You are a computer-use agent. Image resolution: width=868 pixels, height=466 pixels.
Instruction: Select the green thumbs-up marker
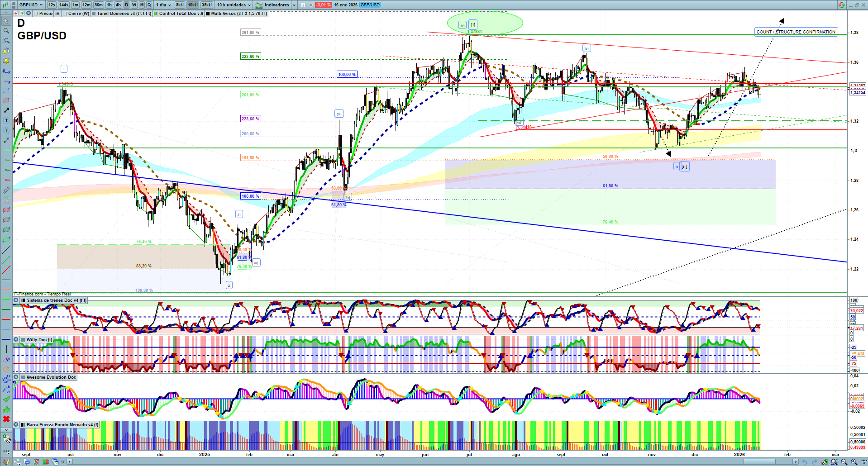6,409
